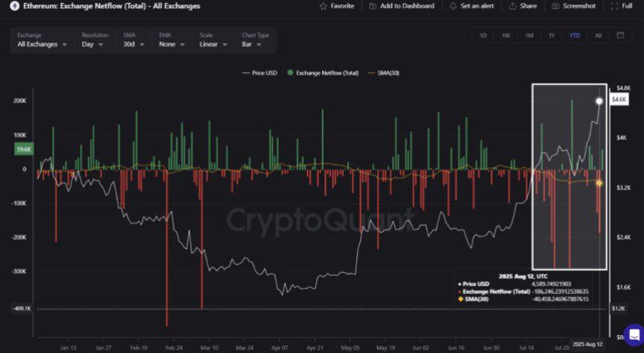Viewport: 644px width, 353px height.
Task: Switch to the YTD time range
Action: (x=574, y=35)
